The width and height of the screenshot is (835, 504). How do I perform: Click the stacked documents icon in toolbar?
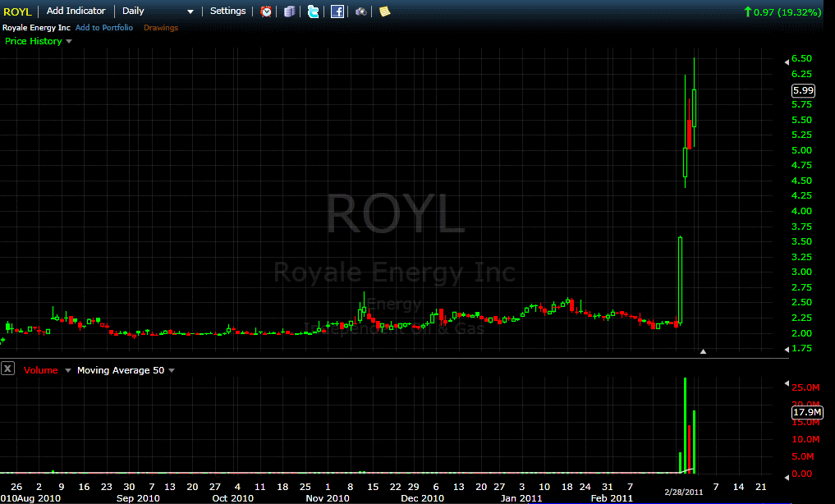(289, 11)
